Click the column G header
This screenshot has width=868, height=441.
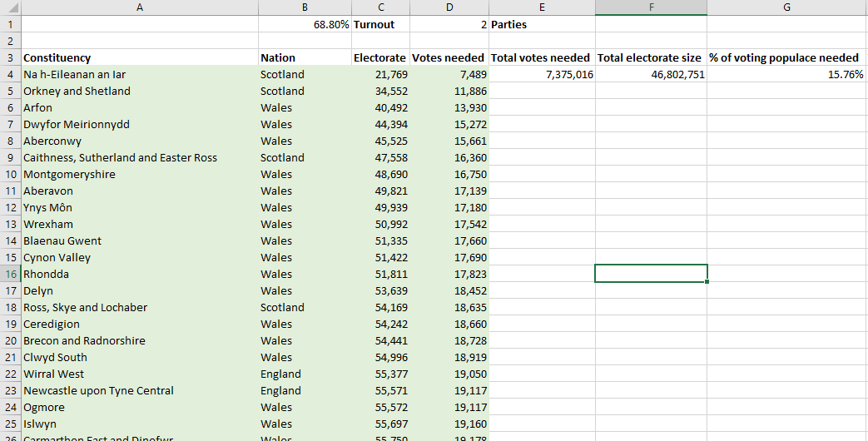coord(786,7)
